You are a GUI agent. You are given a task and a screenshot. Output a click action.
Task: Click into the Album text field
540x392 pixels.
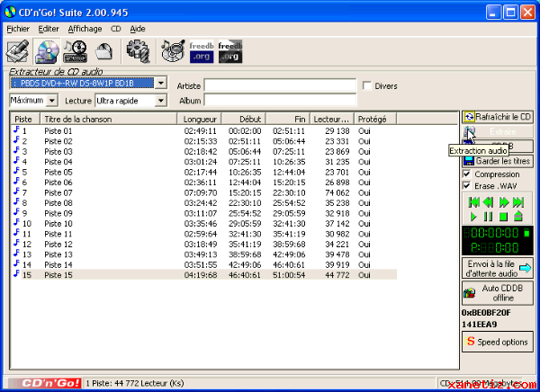pos(280,100)
